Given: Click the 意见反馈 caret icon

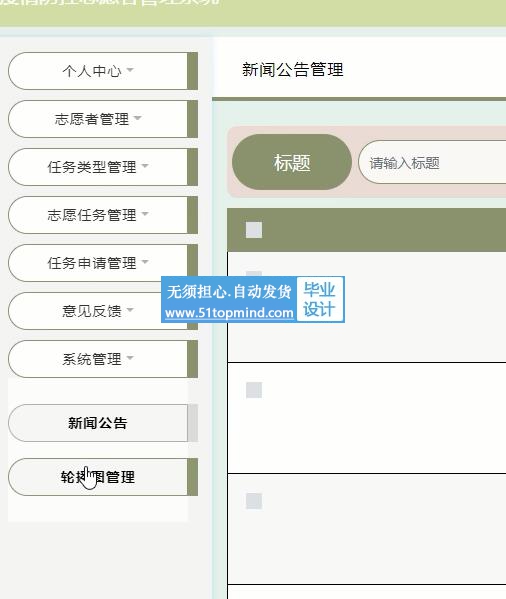Looking at the screenshot, I should click(130, 310).
